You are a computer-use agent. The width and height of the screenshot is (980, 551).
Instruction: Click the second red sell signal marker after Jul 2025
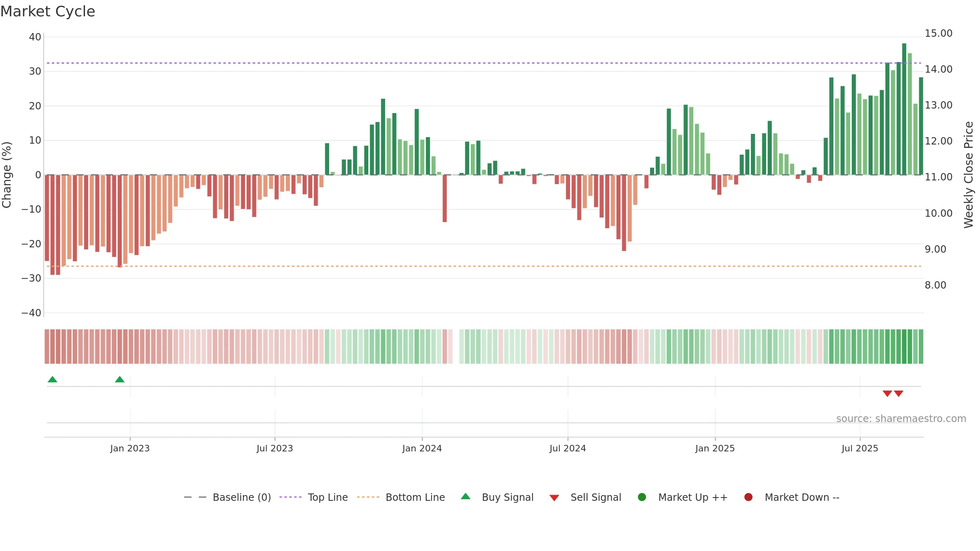[x=898, y=393]
